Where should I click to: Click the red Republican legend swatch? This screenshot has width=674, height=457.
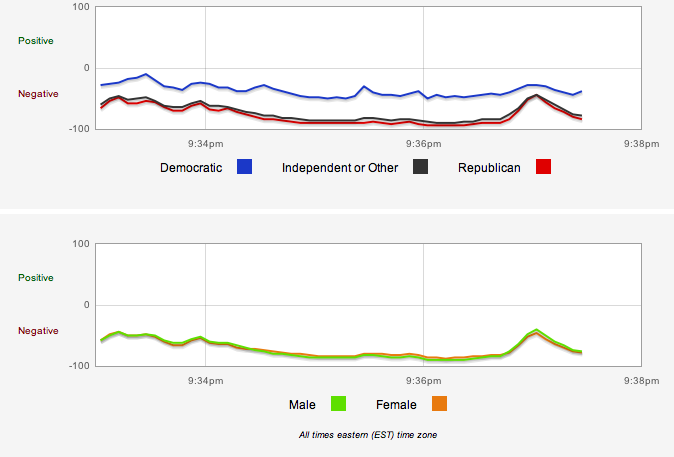[x=543, y=166]
